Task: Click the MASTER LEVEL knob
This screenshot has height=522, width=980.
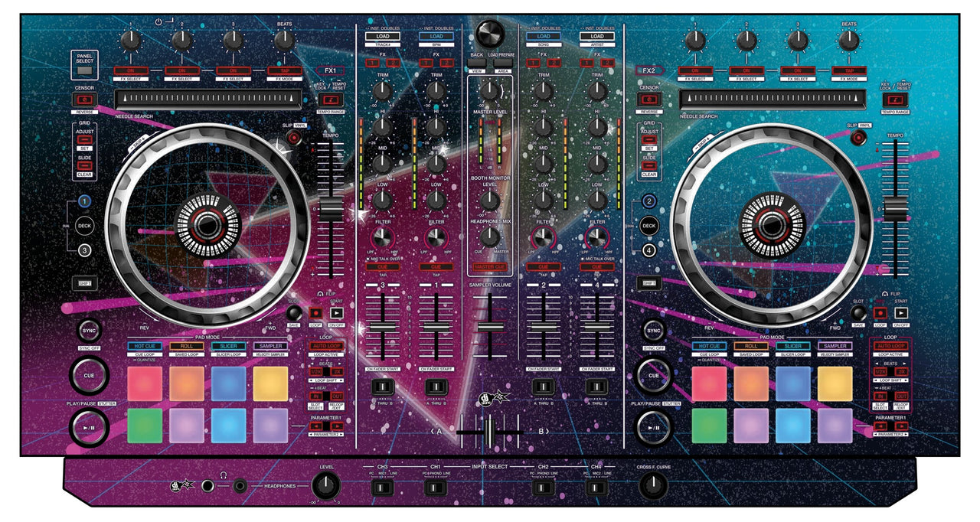Action: point(488,91)
